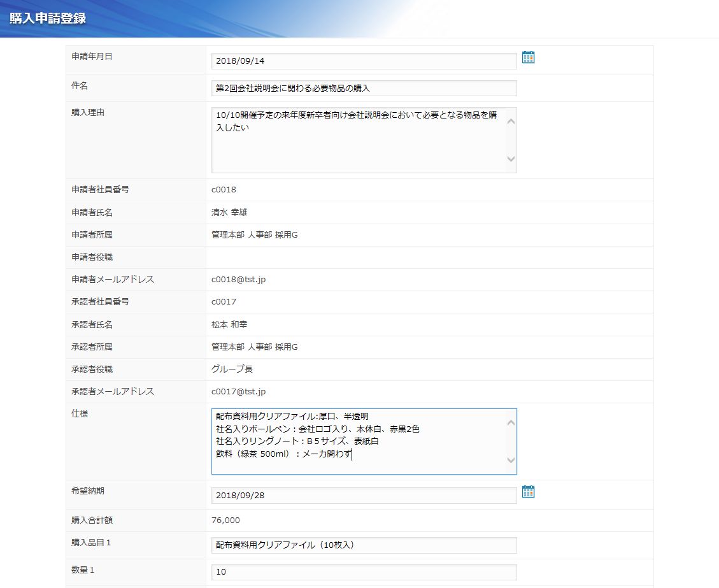Click the applicant name 清水 幸雄
The image size is (719, 588).
click(x=229, y=212)
